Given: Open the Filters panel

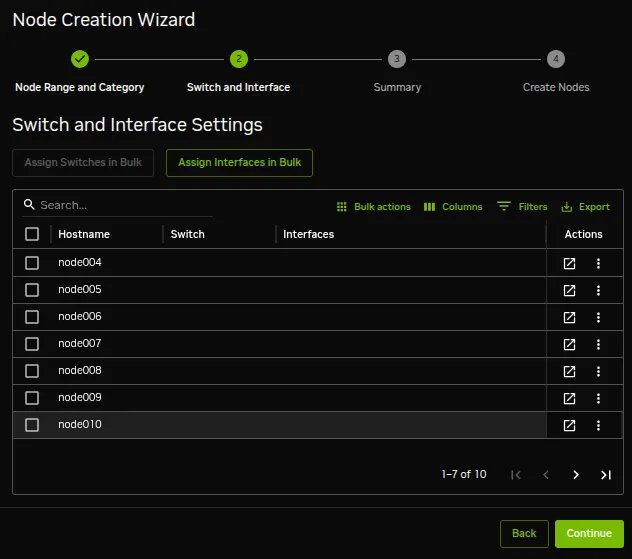Looking at the screenshot, I should click(x=522, y=207).
